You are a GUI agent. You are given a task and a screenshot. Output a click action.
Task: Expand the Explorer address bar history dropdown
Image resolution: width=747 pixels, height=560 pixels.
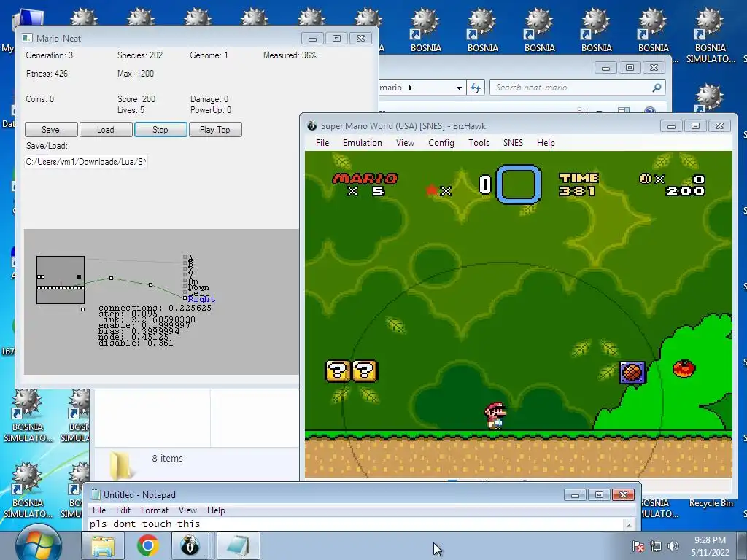coord(459,87)
